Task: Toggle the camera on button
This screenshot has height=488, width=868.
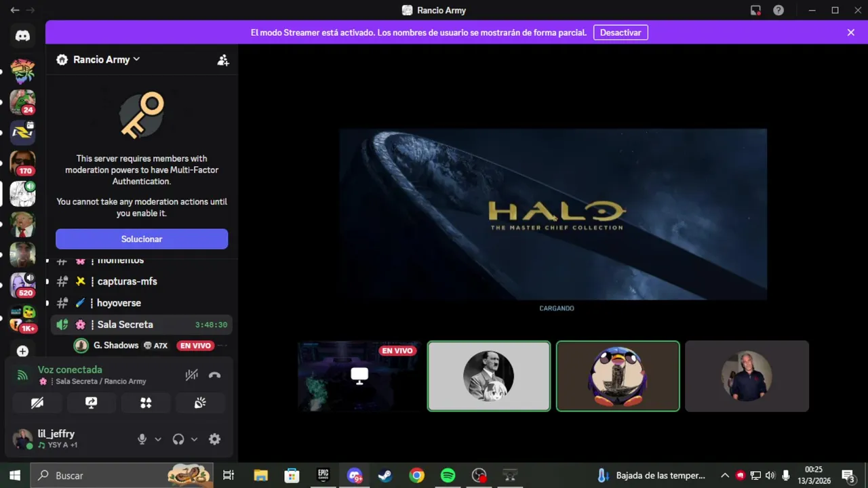Action: [37, 403]
